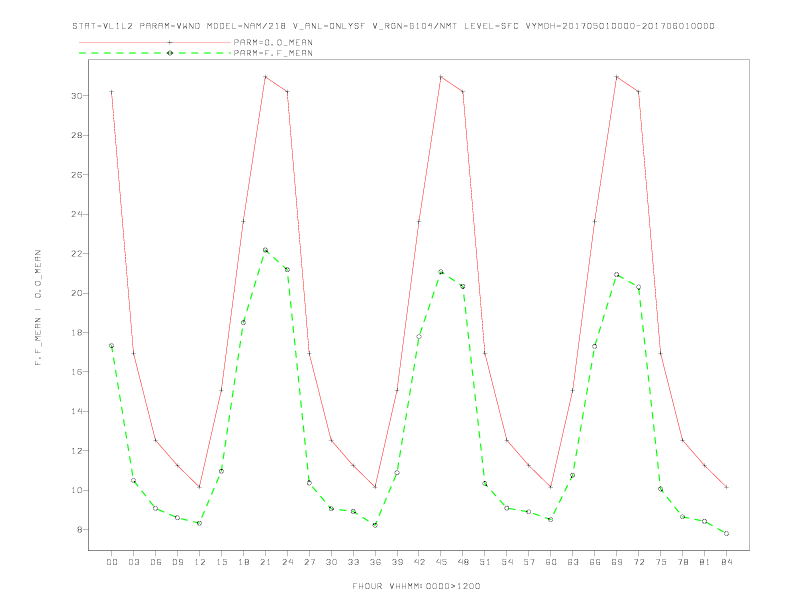Click x-axis tick label 36
The image size is (792, 612).
[375, 562]
